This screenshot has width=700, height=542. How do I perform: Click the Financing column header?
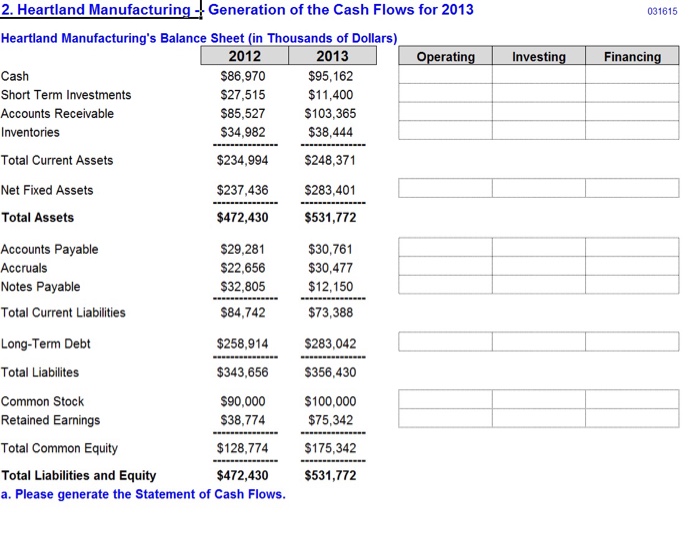tap(632, 57)
